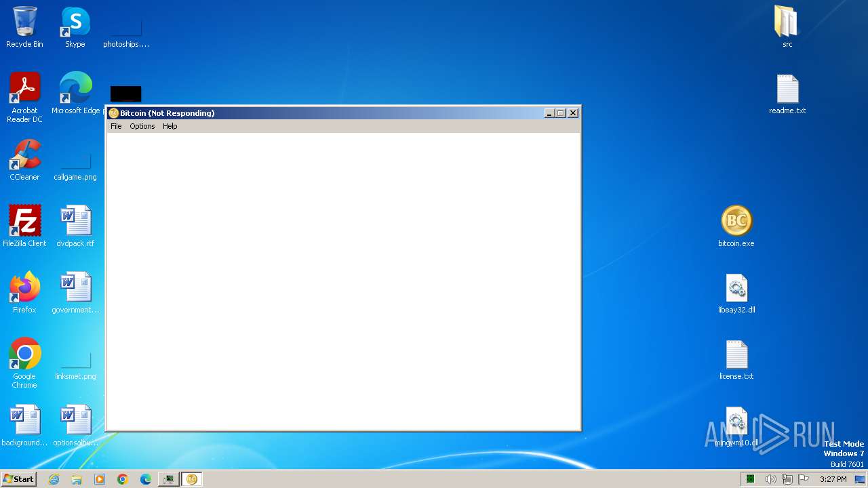Select the optionsalbu document icon

click(x=75, y=426)
